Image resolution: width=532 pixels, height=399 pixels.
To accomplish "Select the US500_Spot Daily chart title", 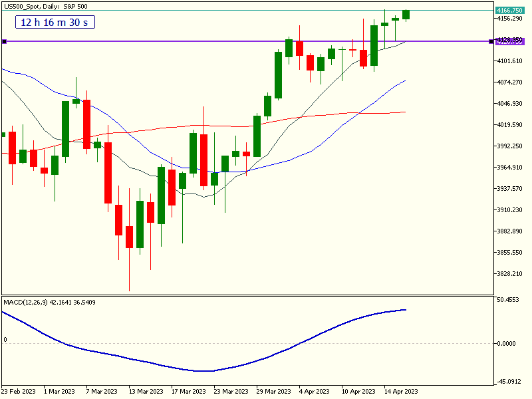I will [45, 6].
